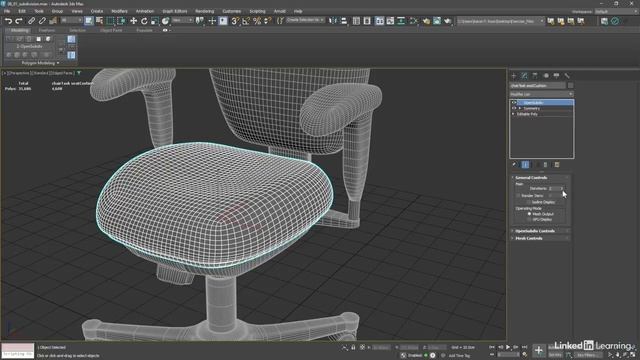Image resolution: width=640 pixels, height=360 pixels.
Task: Open Select by Name list icon
Action: (x=99, y=21)
